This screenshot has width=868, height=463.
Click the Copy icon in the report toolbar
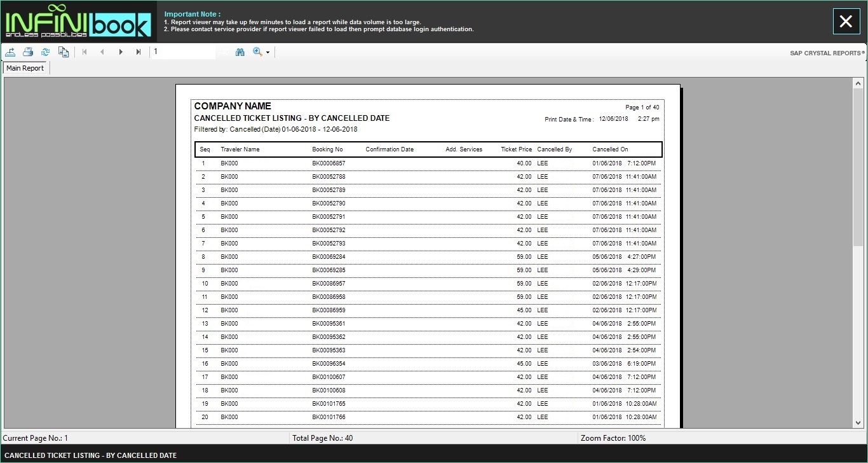pyautogui.click(x=63, y=52)
